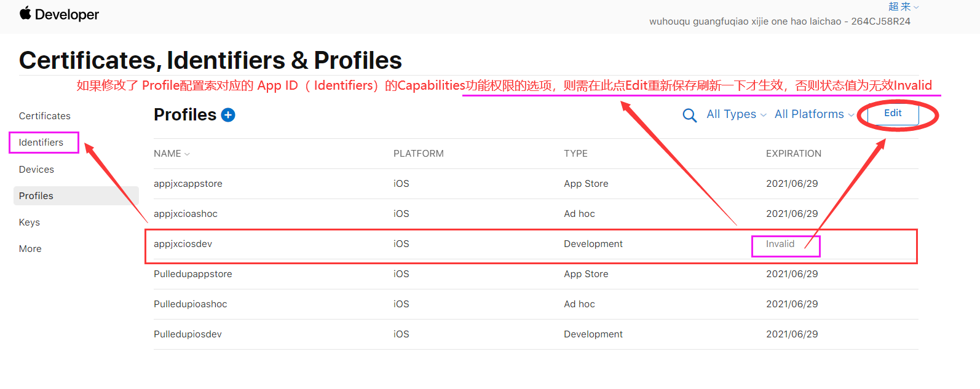Screen dimensions: 980x389
Task: Open the Pulledupappstore profile
Action: [193, 274]
